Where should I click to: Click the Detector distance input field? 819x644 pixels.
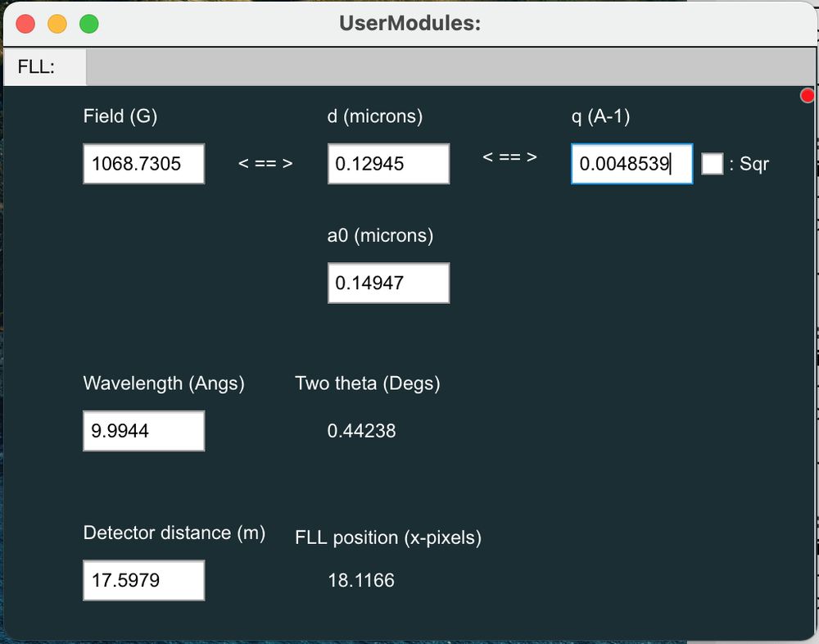143,580
